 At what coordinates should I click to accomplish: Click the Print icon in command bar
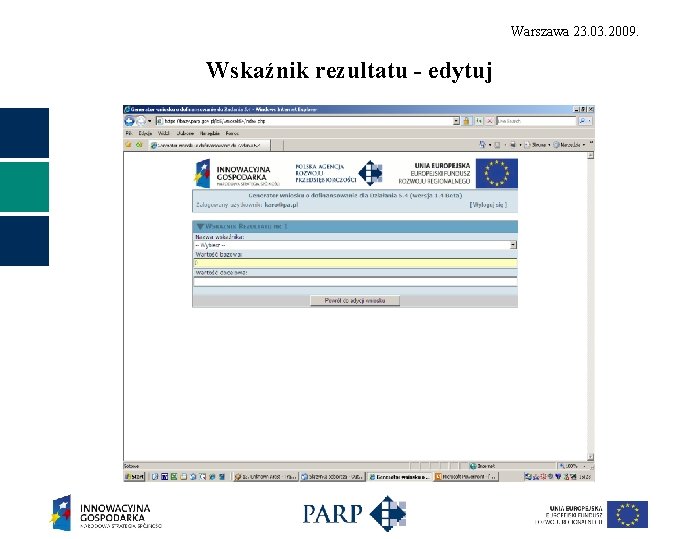tap(513, 145)
